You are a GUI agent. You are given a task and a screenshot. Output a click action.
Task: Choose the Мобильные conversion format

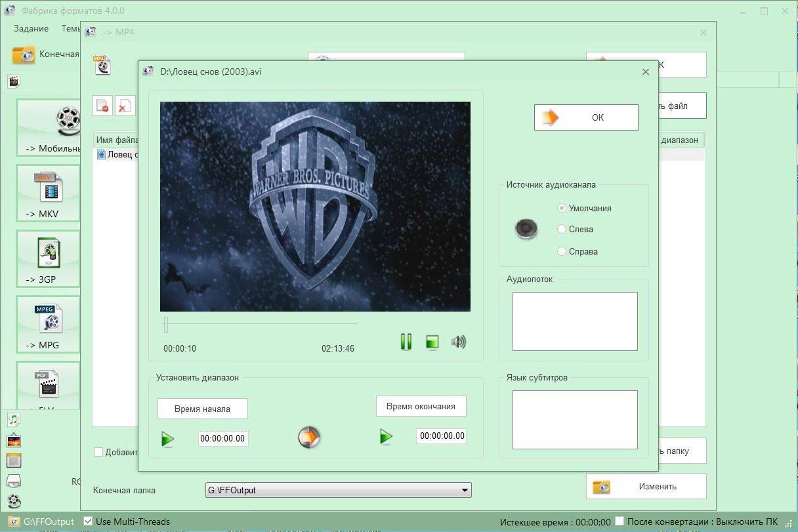(48, 128)
